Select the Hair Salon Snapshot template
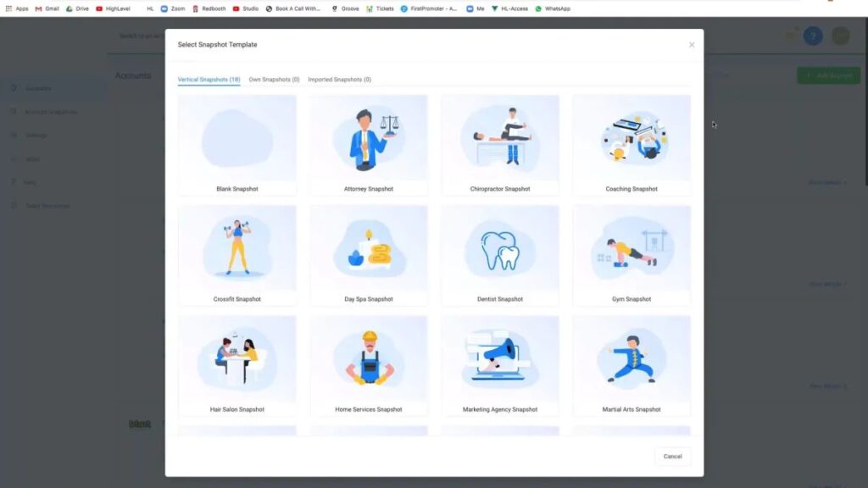The height and width of the screenshot is (488, 868). (237, 365)
